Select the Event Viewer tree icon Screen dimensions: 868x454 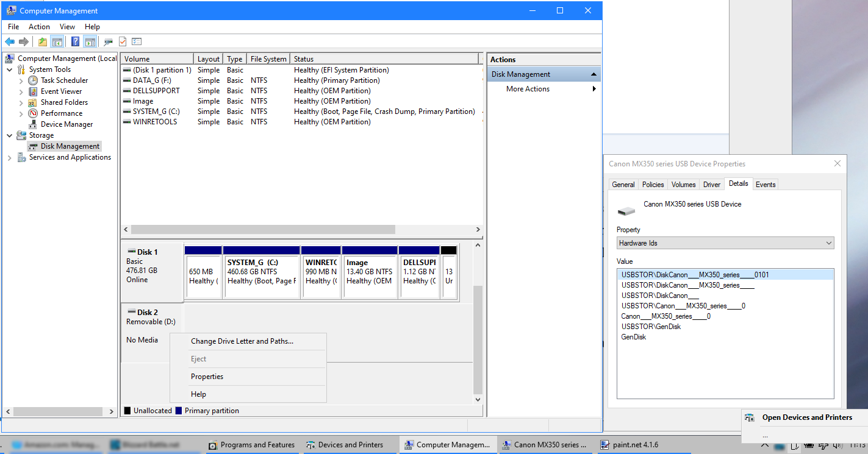(x=33, y=91)
